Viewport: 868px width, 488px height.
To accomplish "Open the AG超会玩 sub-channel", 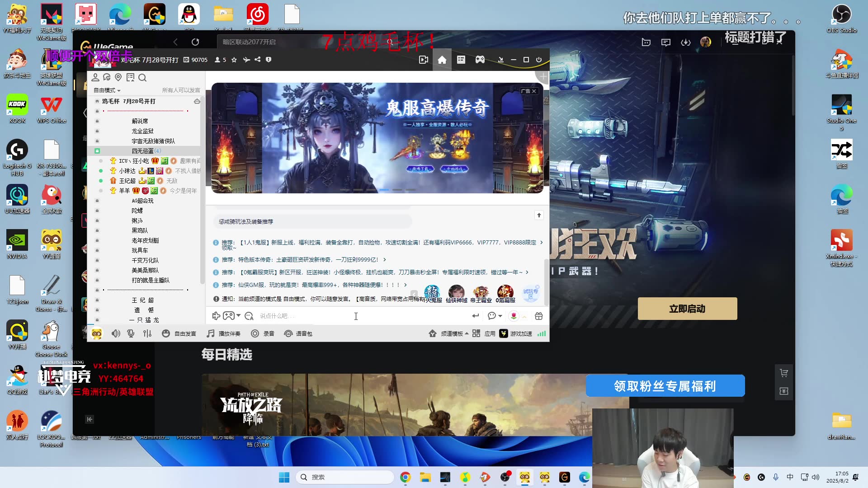I will tap(142, 201).
